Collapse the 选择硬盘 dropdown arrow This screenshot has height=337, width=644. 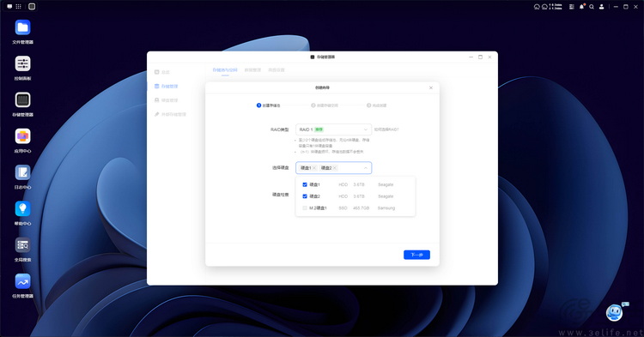pos(366,168)
